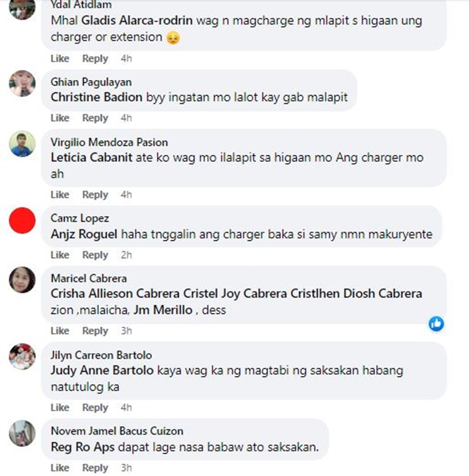Like Ghian Pagulayan's comment
469x476 pixels.
click(60, 118)
